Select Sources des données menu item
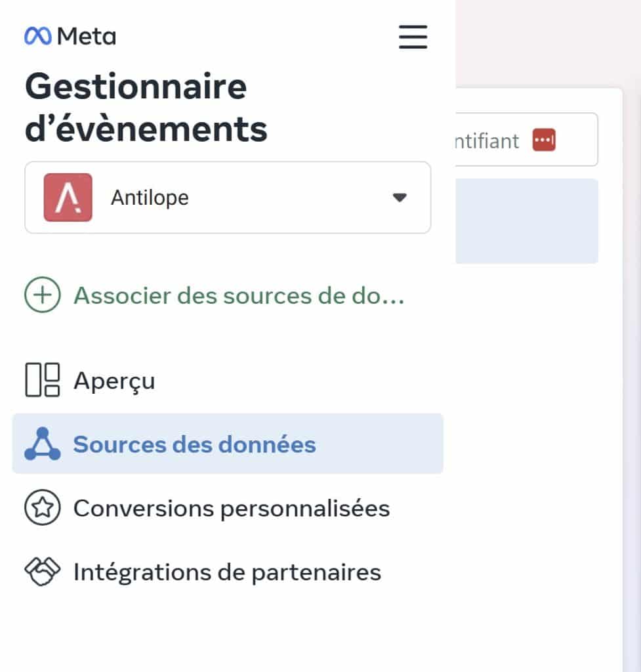This screenshot has height=672, width=641. point(228,444)
